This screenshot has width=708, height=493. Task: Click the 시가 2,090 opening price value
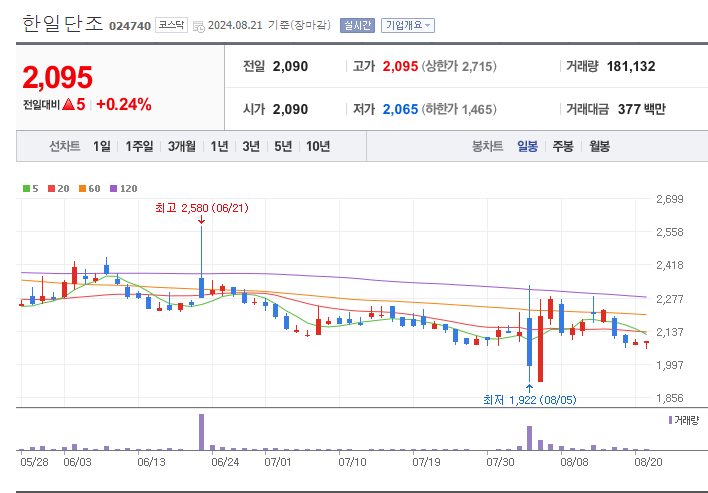pyautogui.click(x=290, y=109)
